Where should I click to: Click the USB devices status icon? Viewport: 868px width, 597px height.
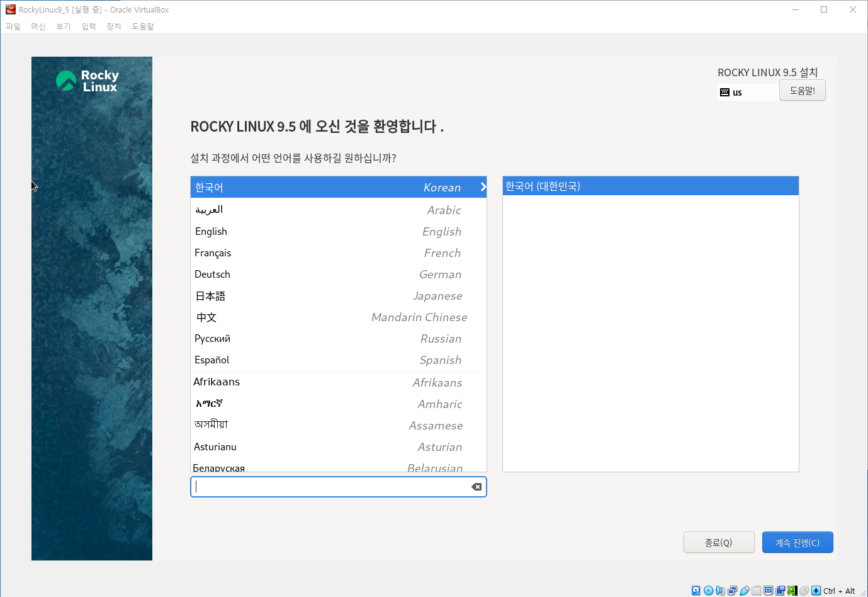745,591
